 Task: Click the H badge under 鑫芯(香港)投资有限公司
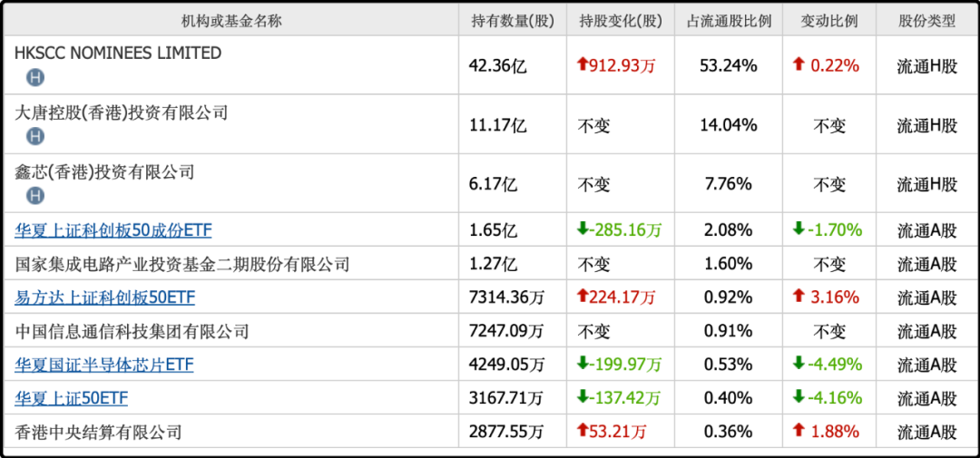click(35, 195)
